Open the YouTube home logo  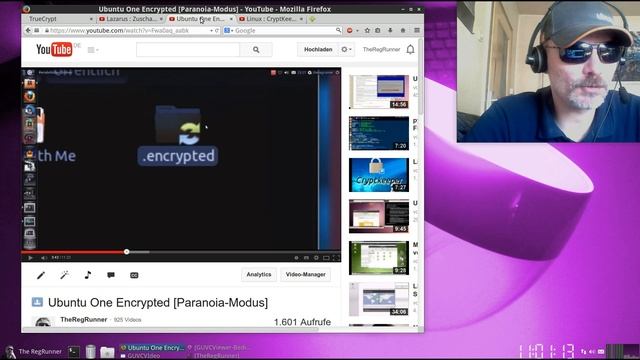[54, 49]
